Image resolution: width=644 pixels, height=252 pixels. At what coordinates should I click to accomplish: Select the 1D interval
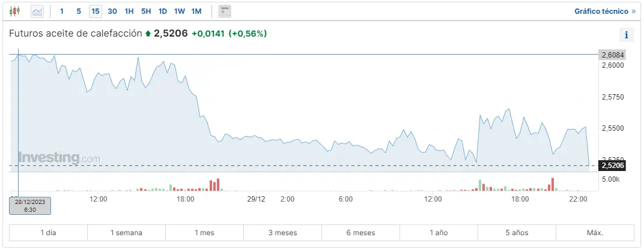[163, 11]
